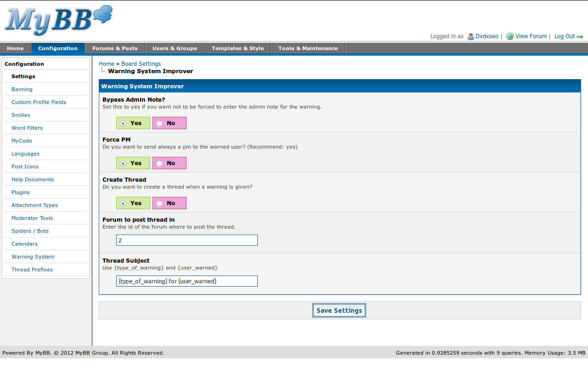Open the Configuration tab

[58, 48]
